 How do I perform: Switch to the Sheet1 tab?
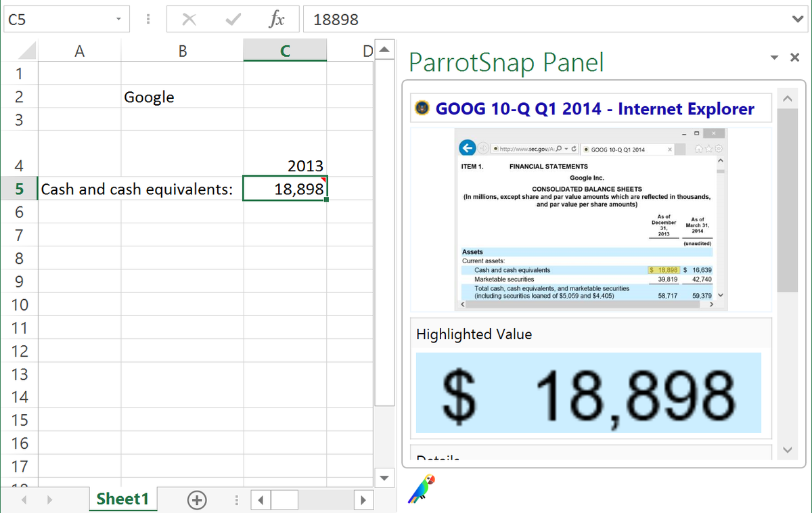click(122, 499)
